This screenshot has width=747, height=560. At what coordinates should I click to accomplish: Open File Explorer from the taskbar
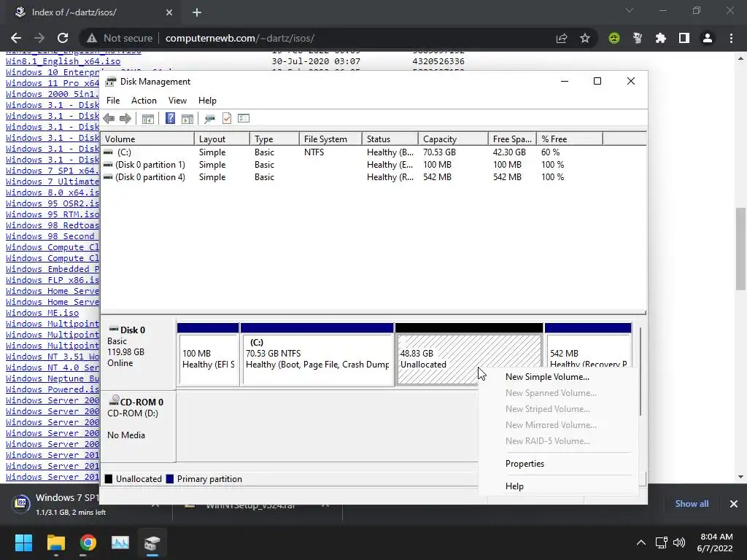click(55, 542)
